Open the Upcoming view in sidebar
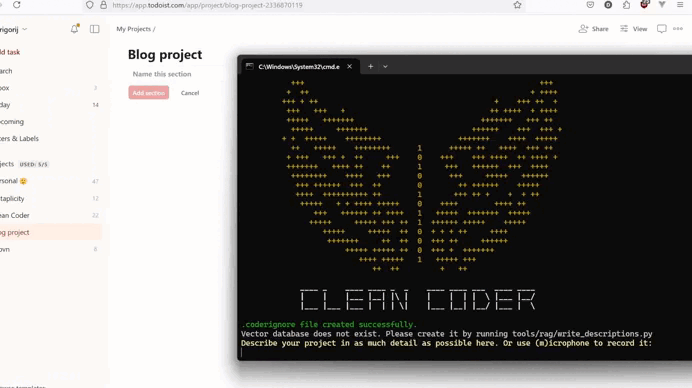Viewport: 692px width, 388px height. (x=12, y=122)
